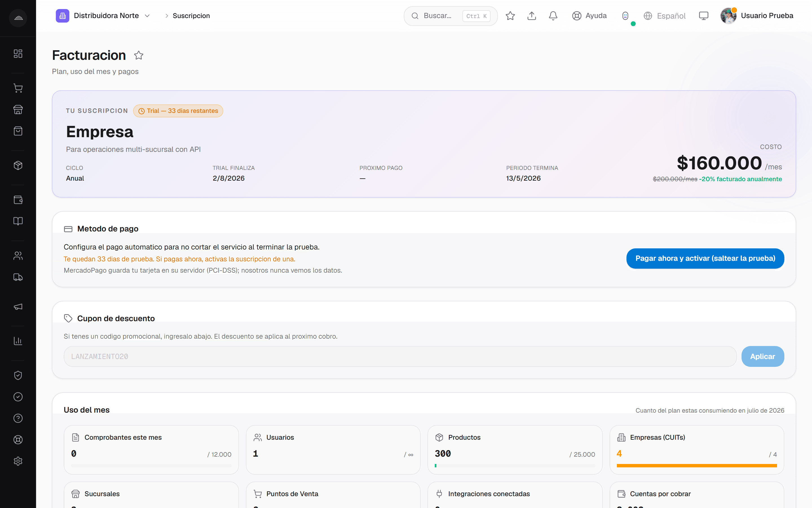Click the Trial finaliza date 2/8/2026
The height and width of the screenshot is (508, 812).
pyautogui.click(x=228, y=178)
